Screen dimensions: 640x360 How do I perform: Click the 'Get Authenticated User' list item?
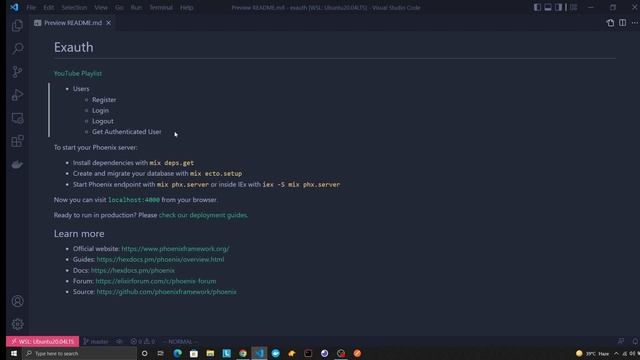(x=127, y=132)
